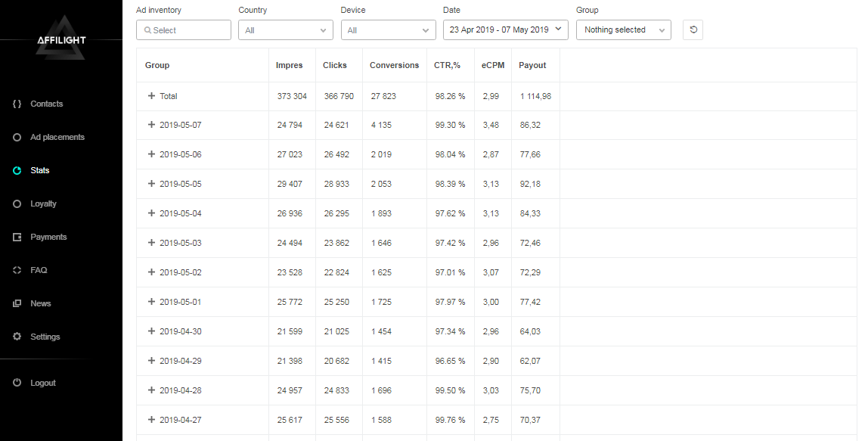Screen dimensions: 868x441
Task: Click the Contacts icon in sidebar
Action: click(x=17, y=104)
